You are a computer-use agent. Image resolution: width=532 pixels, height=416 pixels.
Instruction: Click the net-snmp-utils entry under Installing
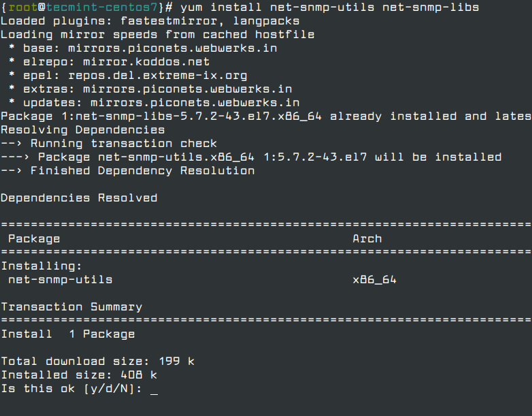click(x=60, y=280)
